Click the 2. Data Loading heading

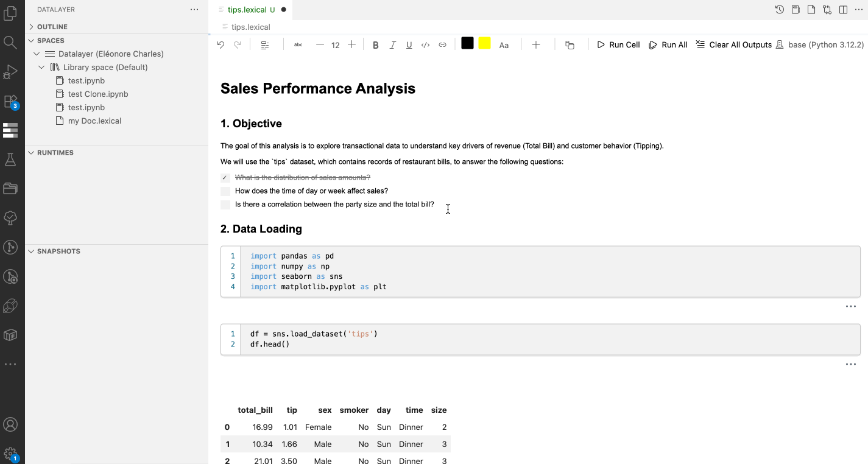pyautogui.click(x=261, y=229)
